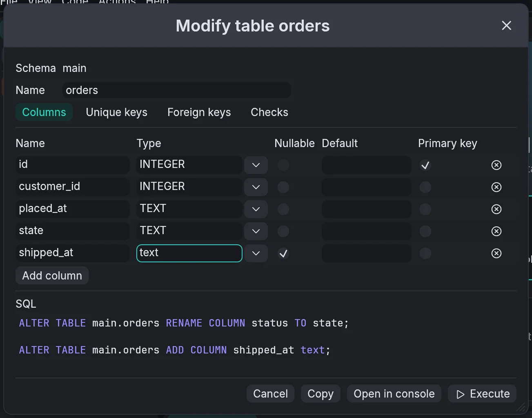Click the TEXT type field for placed_at

tap(189, 209)
